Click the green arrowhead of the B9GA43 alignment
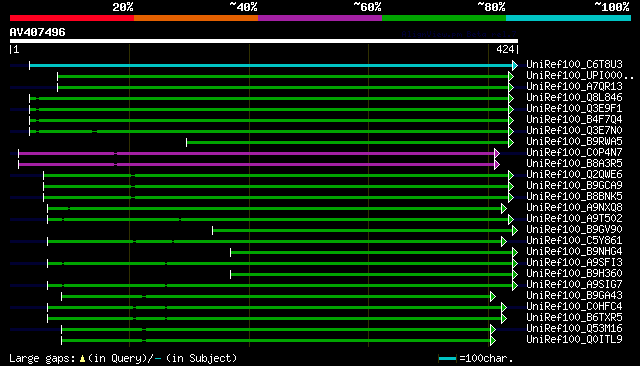Image resolution: width=640 pixels, height=366 pixels. [x=493, y=296]
